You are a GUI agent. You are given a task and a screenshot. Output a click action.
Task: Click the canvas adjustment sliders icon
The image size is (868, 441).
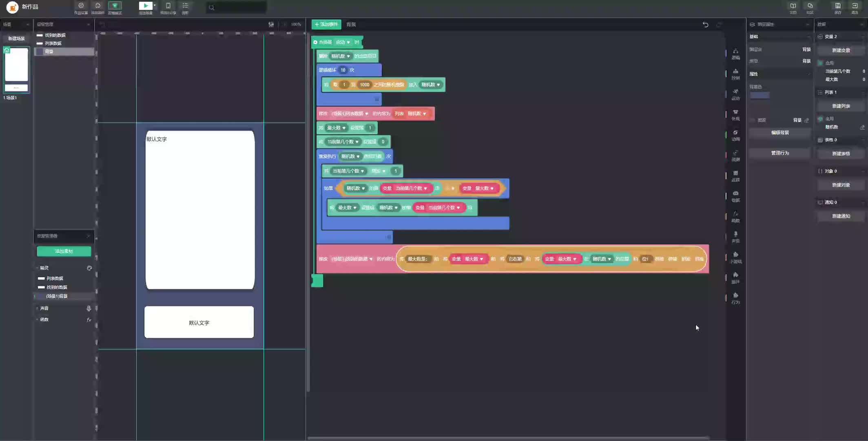pyautogui.click(x=271, y=24)
